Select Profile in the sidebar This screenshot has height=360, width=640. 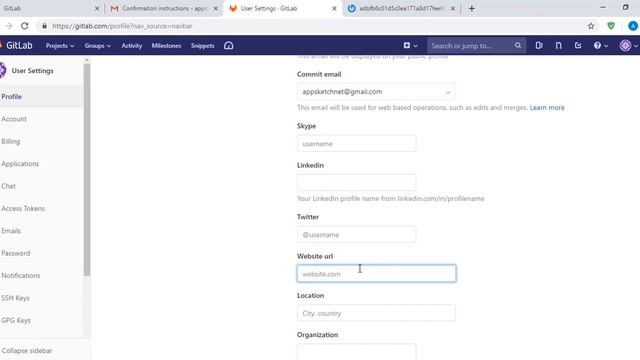click(42, 97)
